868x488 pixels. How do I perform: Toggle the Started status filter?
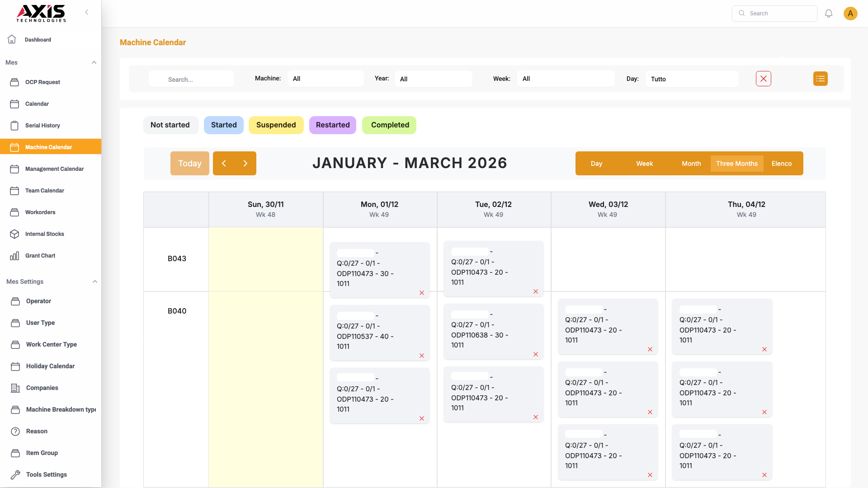223,125
